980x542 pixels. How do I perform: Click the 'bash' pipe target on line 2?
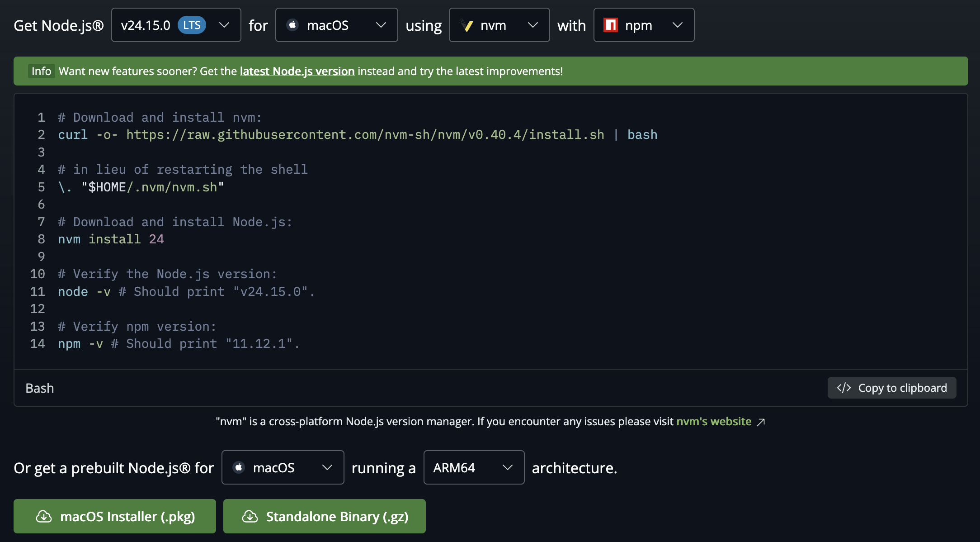[x=642, y=135]
